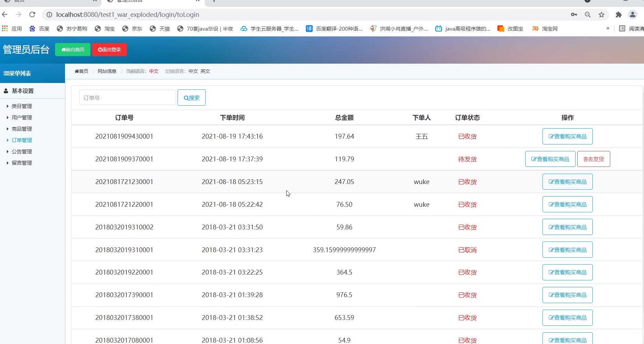The image size is (644, 344).
Task: Click the 已取消 status text
Action: tap(467, 250)
